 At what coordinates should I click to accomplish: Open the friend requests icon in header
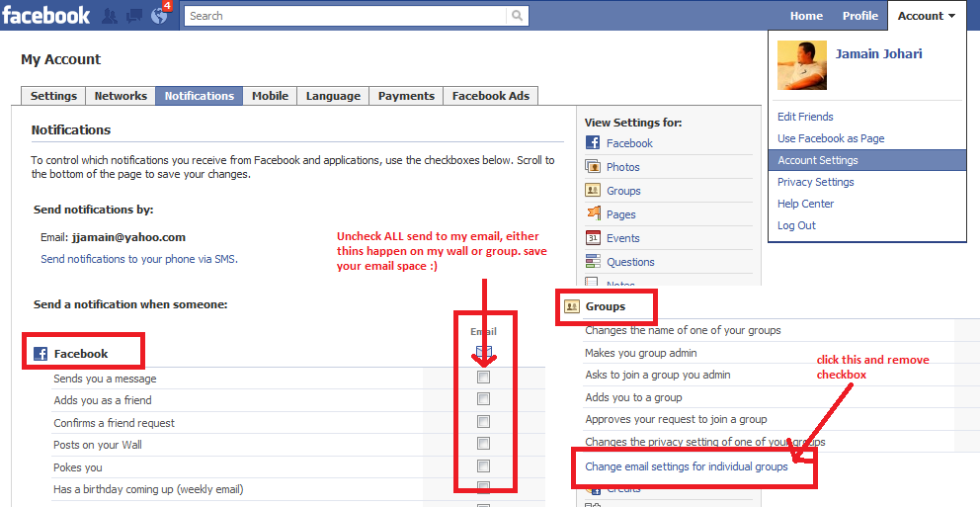point(110,16)
